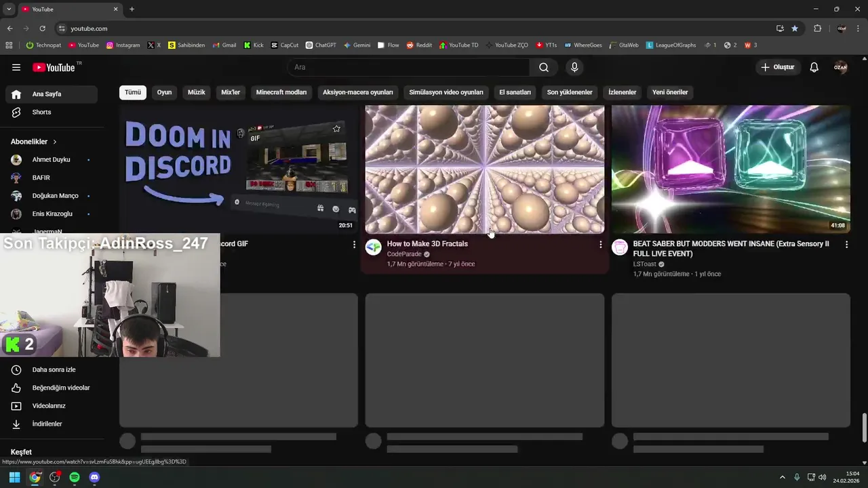868x488 pixels.
Task: Reload the page in Chrome
Action: (x=42, y=28)
